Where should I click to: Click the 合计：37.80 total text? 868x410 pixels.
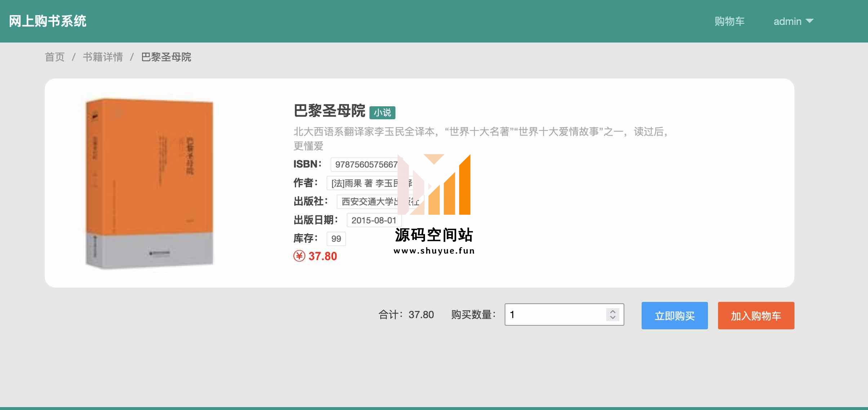tap(406, 315)
